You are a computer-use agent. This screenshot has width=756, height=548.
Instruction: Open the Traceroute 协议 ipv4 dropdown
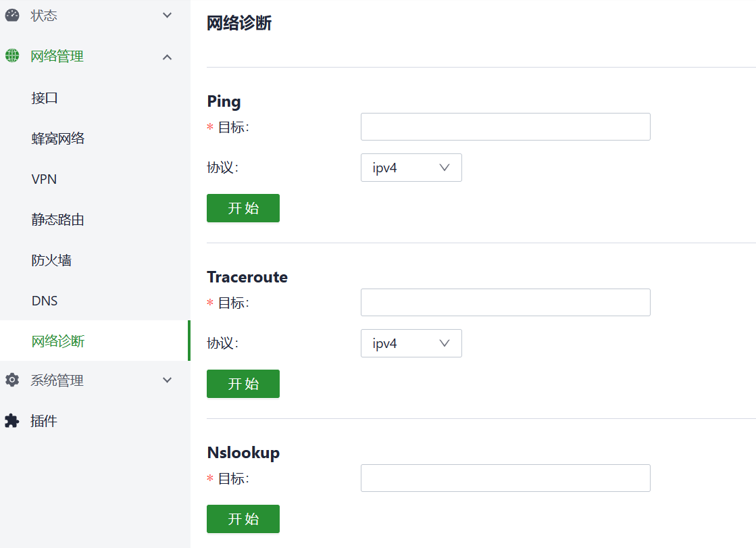[411, 343]
